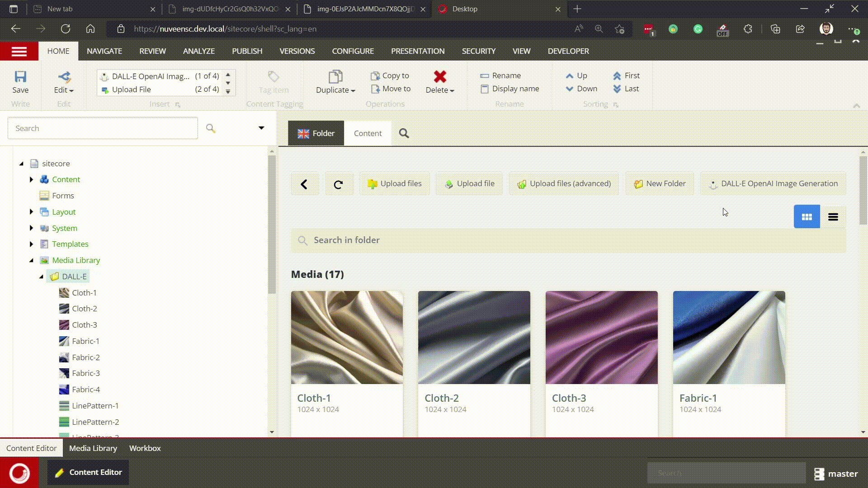This screenshot has height=488, width=868.
Task: Switch to list view of media
Action: coord(833,217)
